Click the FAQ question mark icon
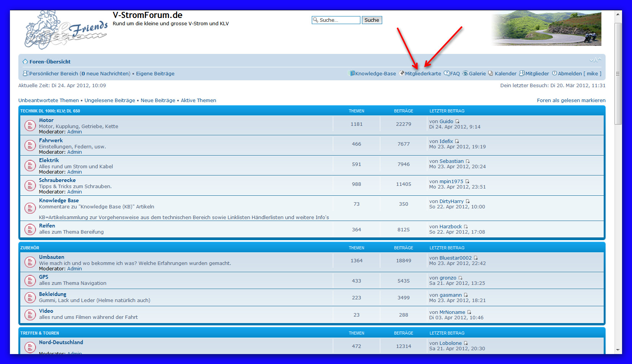632x364 pixels. [x=446, y=73]
